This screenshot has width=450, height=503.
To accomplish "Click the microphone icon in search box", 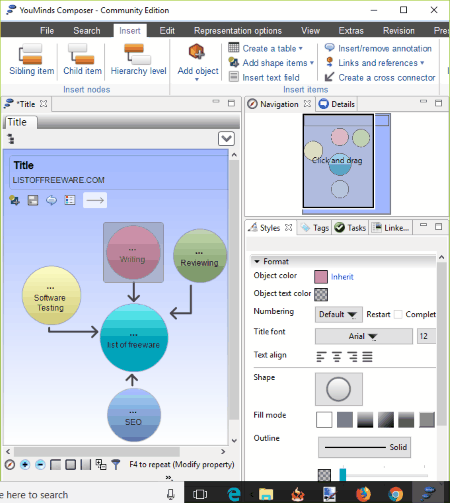I will 171,494.
